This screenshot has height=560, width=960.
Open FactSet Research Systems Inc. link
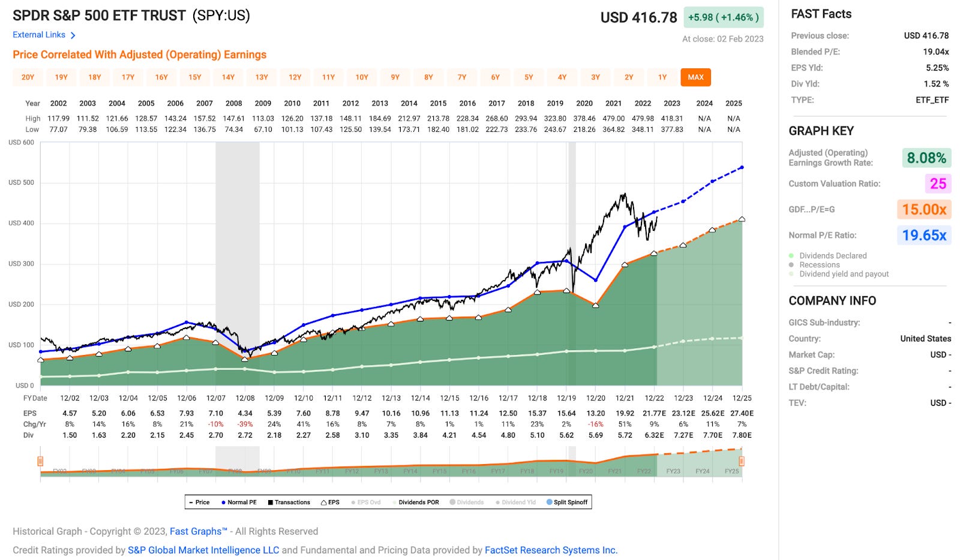pos(551,550)
